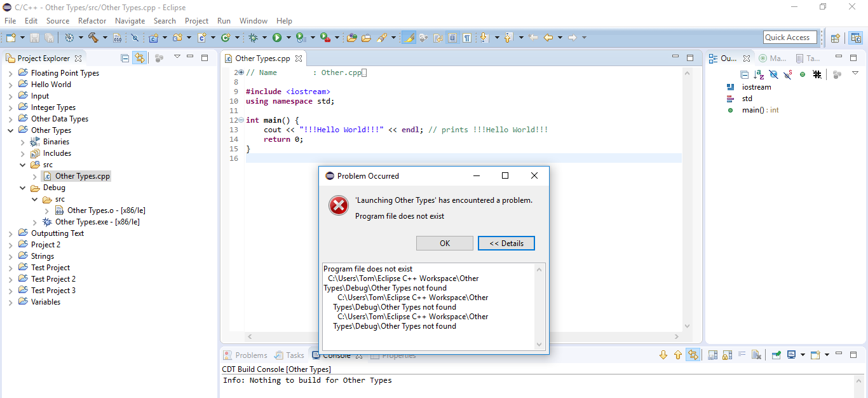This screenshot has width=868, height=398.
Task: Select the Variables project
Action: click(x=45, y=302)
